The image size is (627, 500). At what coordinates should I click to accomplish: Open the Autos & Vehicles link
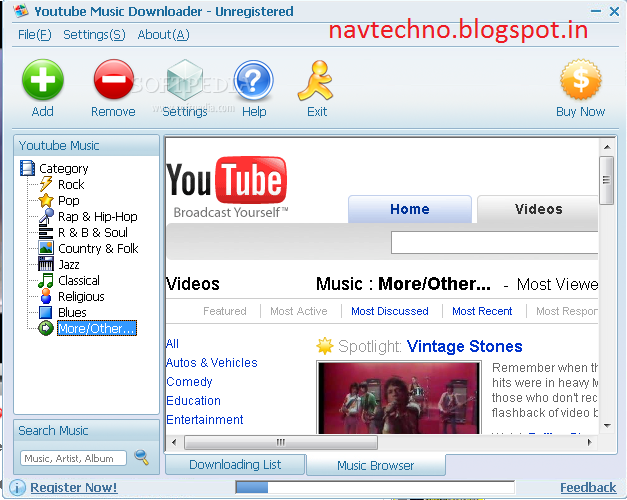coord(212,362)
